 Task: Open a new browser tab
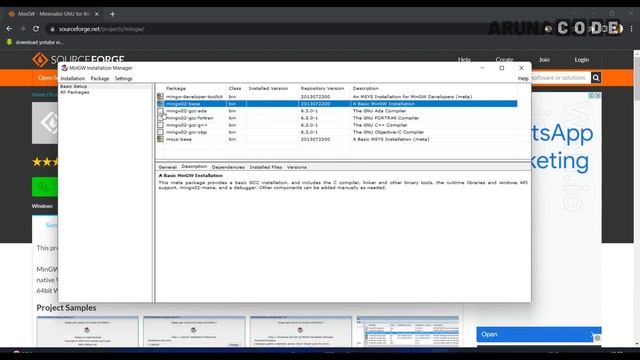point(112,14)
